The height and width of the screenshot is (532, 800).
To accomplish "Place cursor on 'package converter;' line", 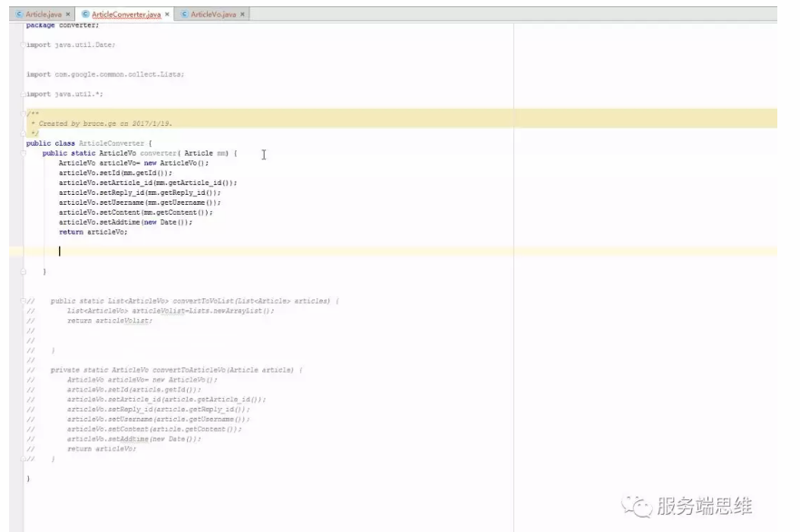I will pos(63,25).
